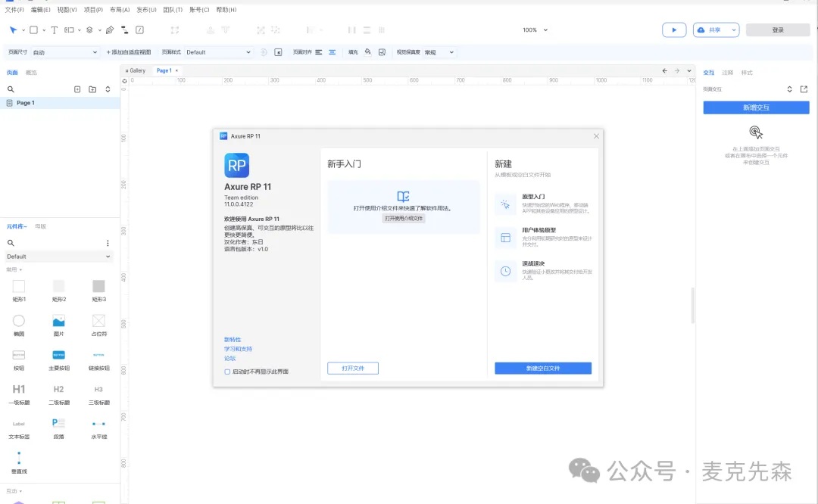Open the layers component tool
The image size is (818, 504).
click(89, 30)
